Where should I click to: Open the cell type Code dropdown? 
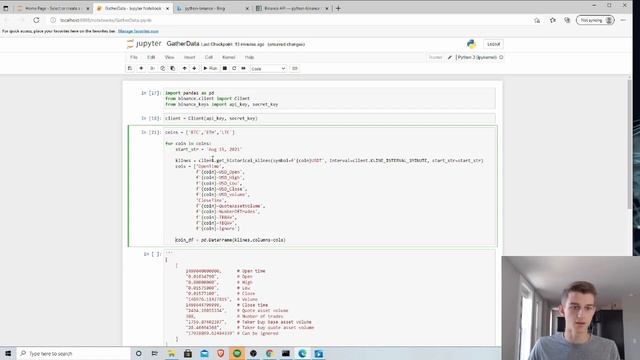(x=268, y=69)
